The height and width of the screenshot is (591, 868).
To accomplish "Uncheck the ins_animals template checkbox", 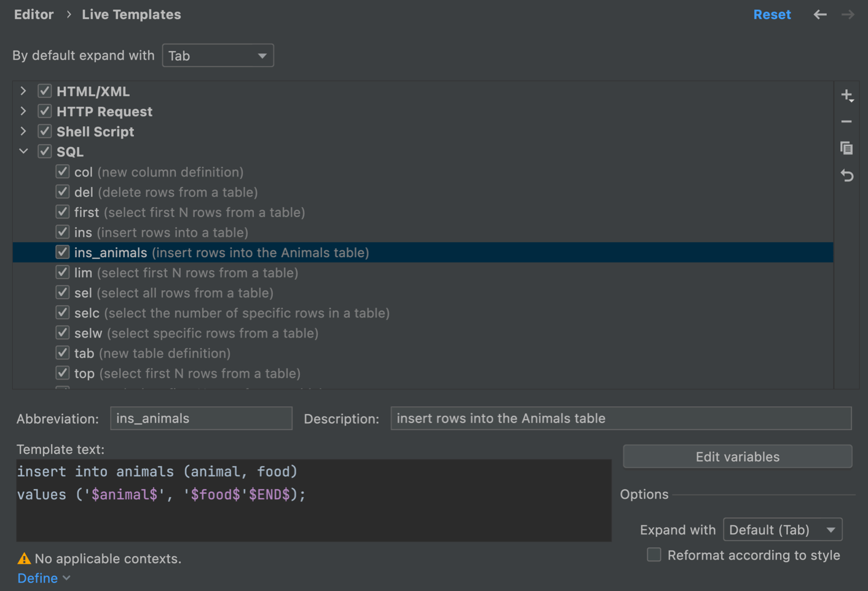I will (62, 252).
